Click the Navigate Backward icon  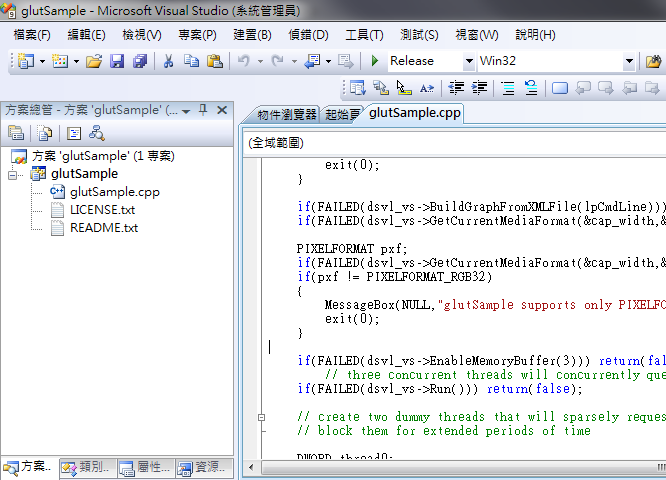312,61
